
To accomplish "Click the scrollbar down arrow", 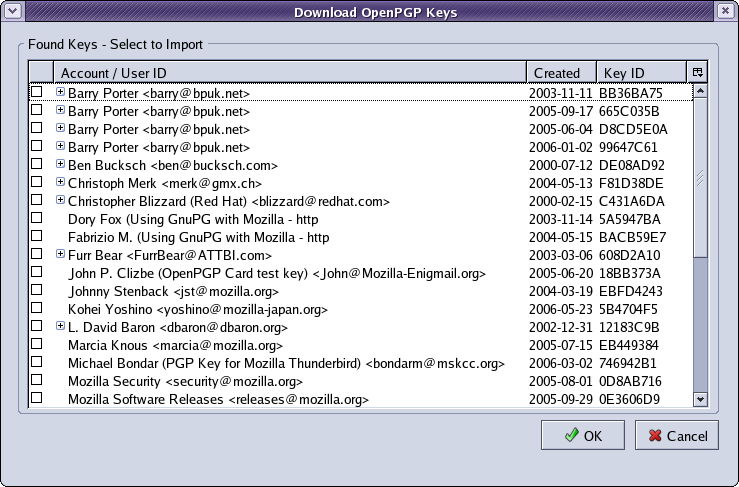I will pyautogui.click(x=700, y=399).
